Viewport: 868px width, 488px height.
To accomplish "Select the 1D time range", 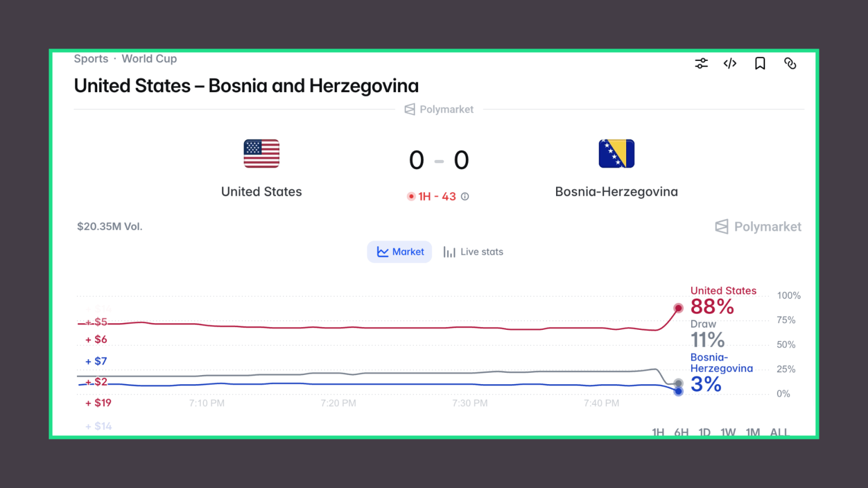I will (x=704, y=432).
